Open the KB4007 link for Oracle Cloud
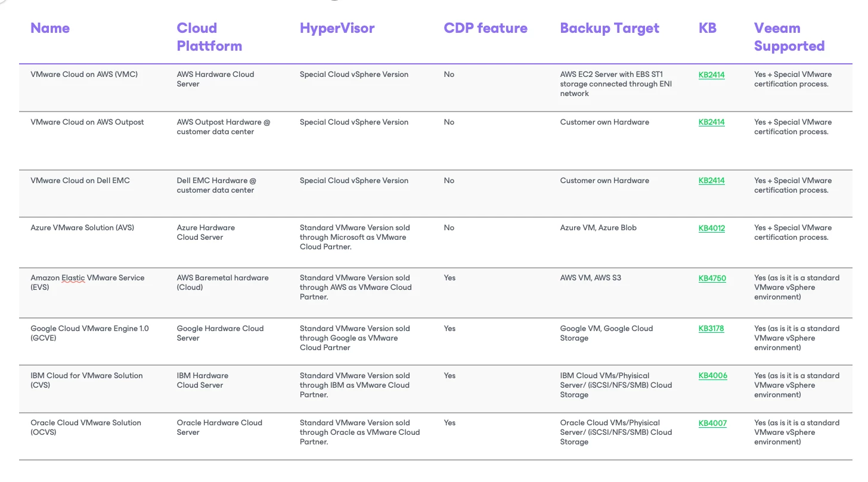Screen dimensions: 868x482 click(x=712, y=423)
